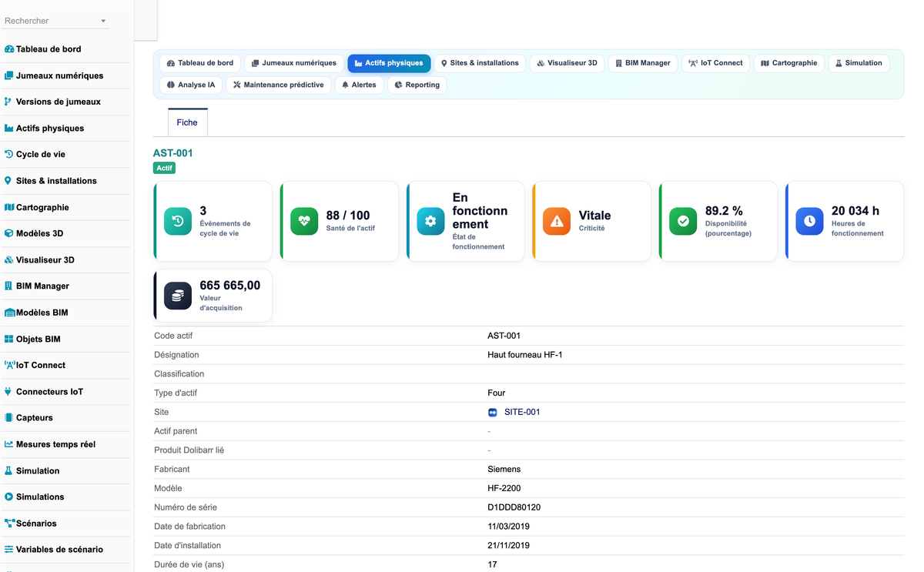Click the coins icon on Valeur d'acquisition card
The image size is (924, 572).
[178, 296]
